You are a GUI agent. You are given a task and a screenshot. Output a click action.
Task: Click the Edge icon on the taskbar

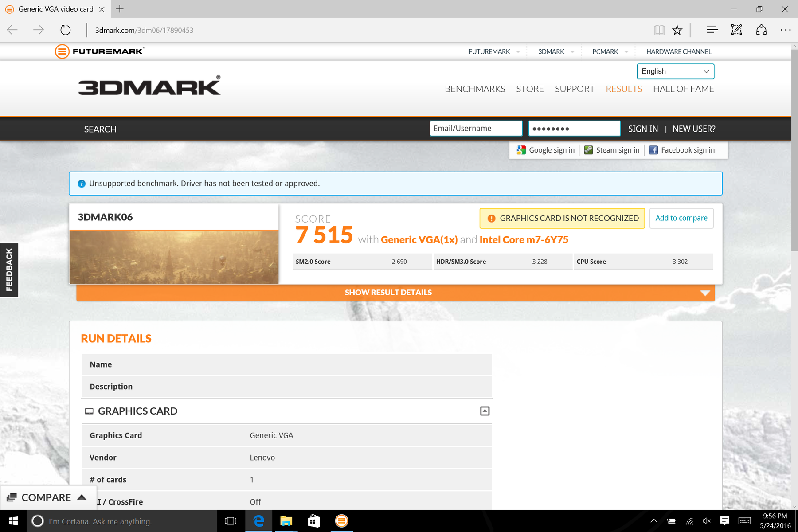pyautogui.click(x=258, y=521)
